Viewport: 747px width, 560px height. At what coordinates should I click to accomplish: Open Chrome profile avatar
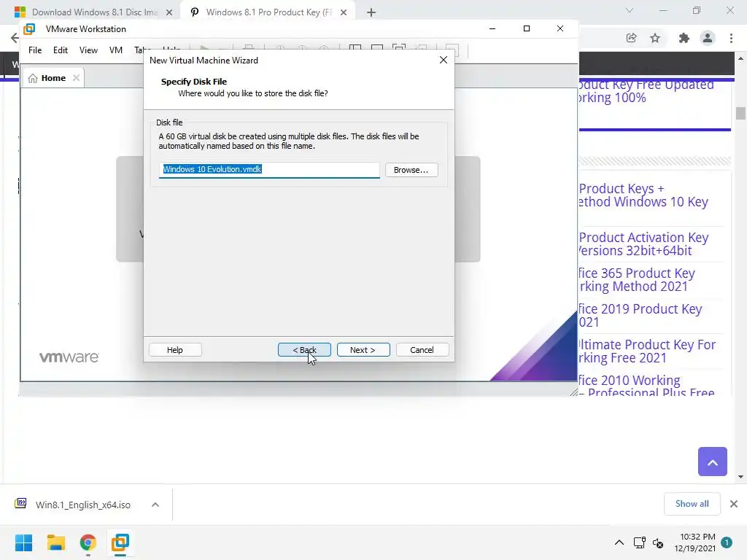click(x=708, y=38)
